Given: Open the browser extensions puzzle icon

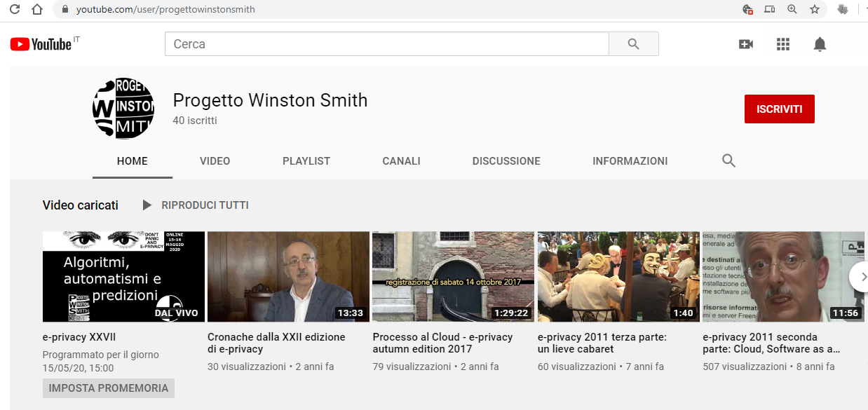Looking at the screenshot, I should coord(842,10).
